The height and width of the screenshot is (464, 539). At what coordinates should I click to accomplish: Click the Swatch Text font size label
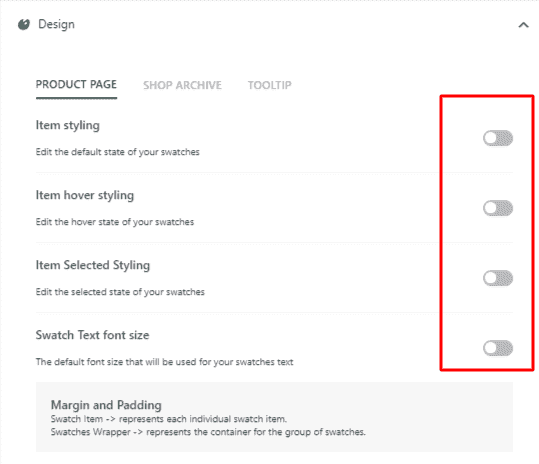coord(92,335)
